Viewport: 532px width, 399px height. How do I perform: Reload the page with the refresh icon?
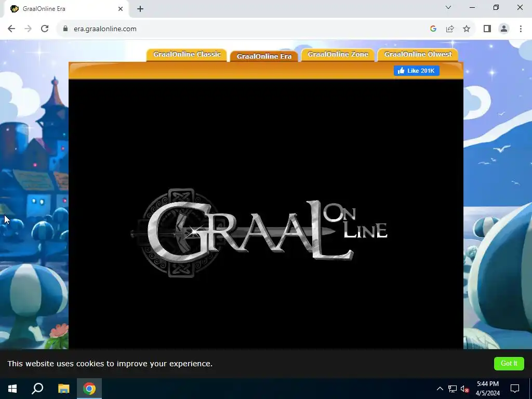click(45, 29)
